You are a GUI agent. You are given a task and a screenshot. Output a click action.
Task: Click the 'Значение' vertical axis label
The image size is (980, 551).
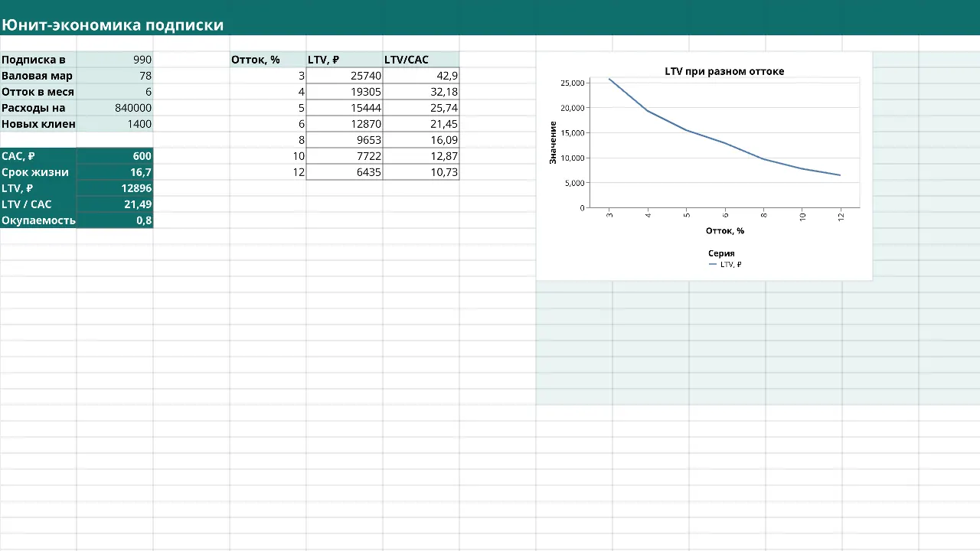pos(553,142)
